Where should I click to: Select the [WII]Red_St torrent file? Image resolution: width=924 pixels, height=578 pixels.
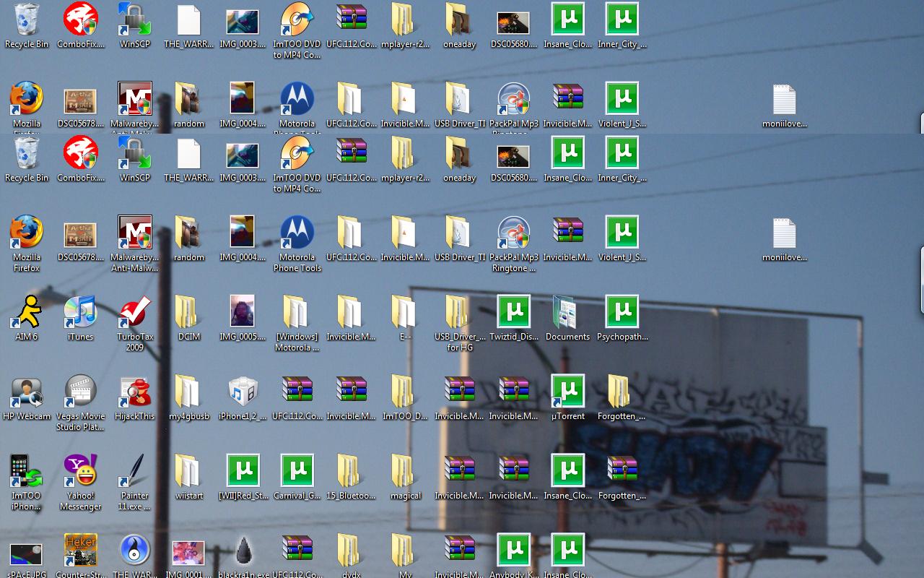(x=243, y=470)
